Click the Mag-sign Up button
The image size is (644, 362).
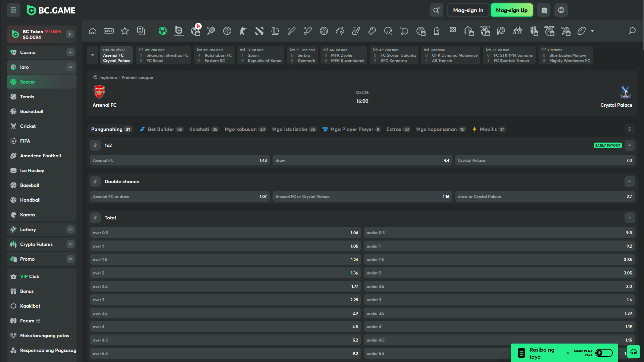pyautogui.click(x=512, y=10)
